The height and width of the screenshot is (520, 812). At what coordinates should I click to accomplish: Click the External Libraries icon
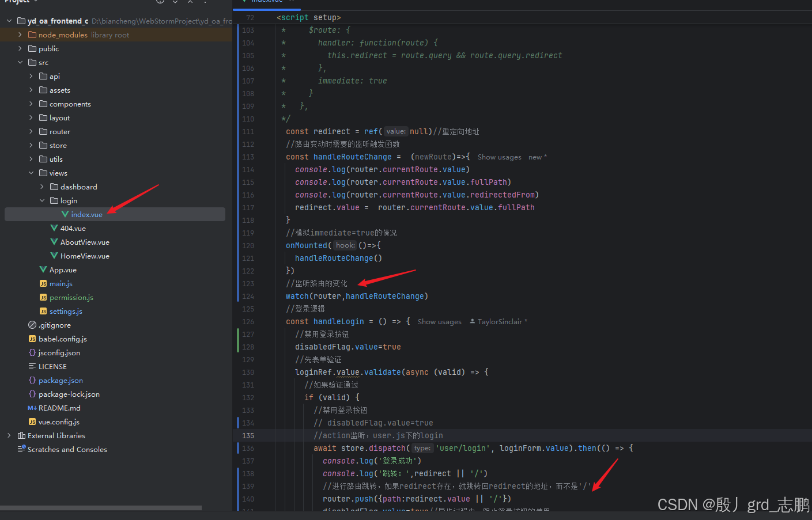21,436
